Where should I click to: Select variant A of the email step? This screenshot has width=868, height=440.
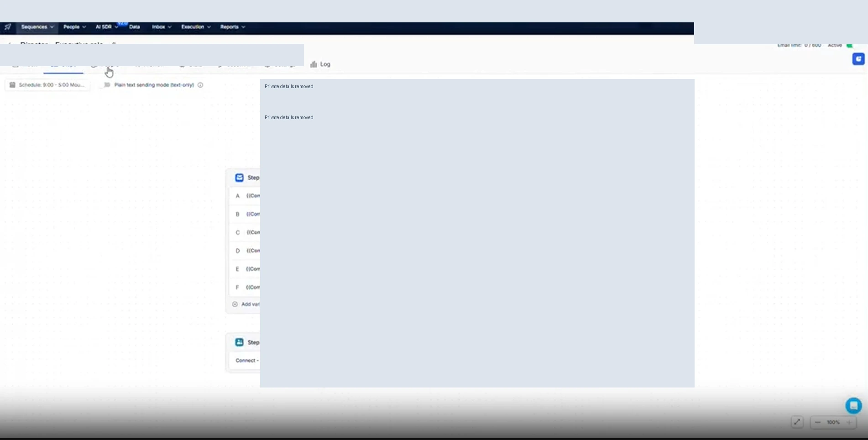245,196
